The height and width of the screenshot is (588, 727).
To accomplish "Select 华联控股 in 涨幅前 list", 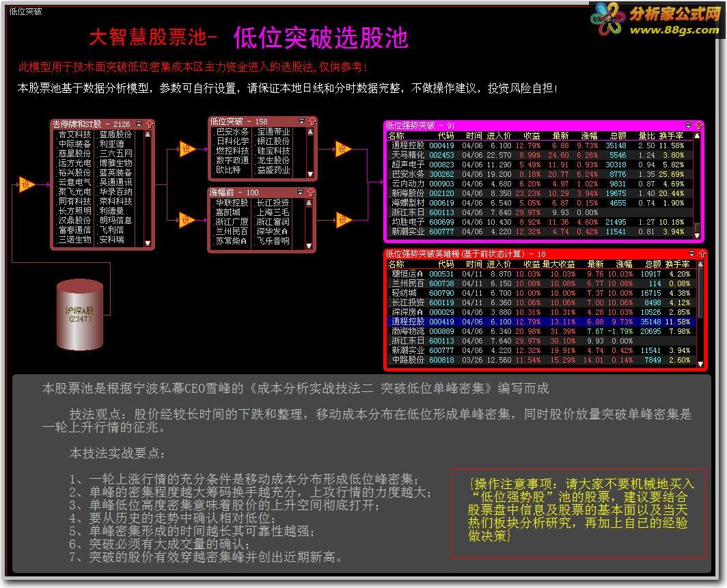I will click(232, 203).
